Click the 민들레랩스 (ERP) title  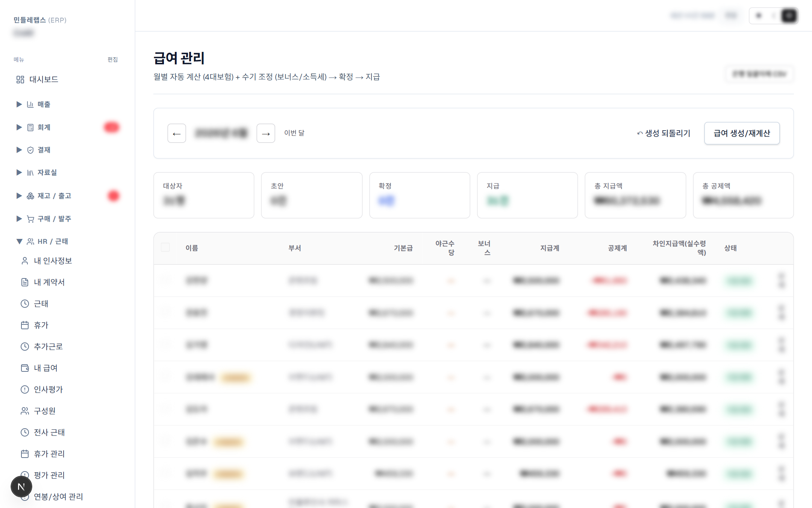click(x=40, y=20)
